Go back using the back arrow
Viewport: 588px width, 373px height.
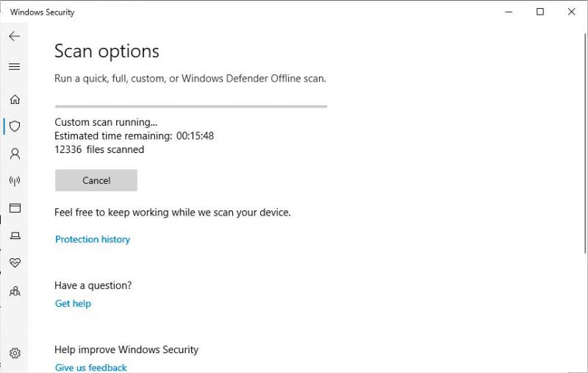pyautogui.click(x=15, y=36)
